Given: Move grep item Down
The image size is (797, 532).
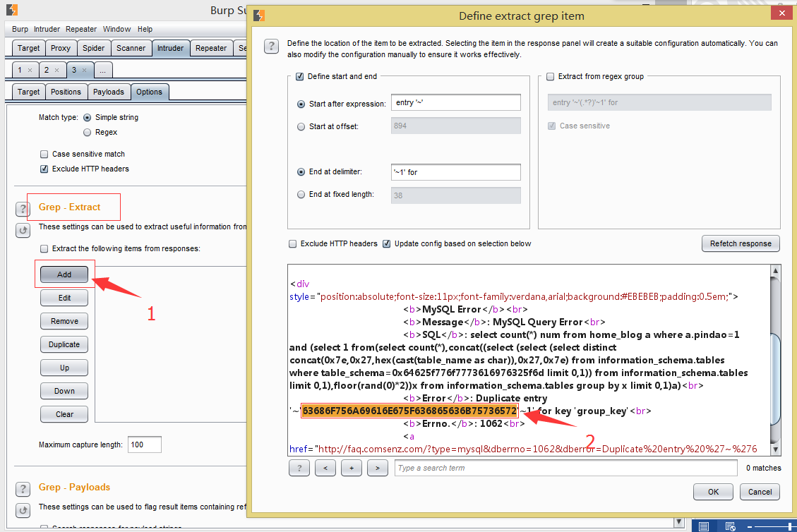Looking at the screenshot, I should point(64,391).
